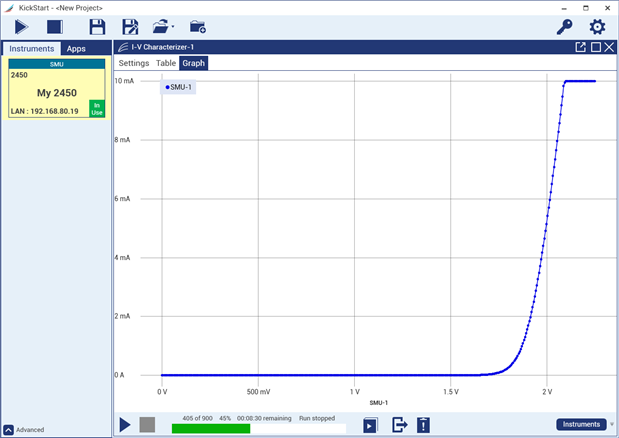This screenshot has height=438, width=619.
Task: Click the Instruments button at bottom right
Action: click(x=581, y=424)
